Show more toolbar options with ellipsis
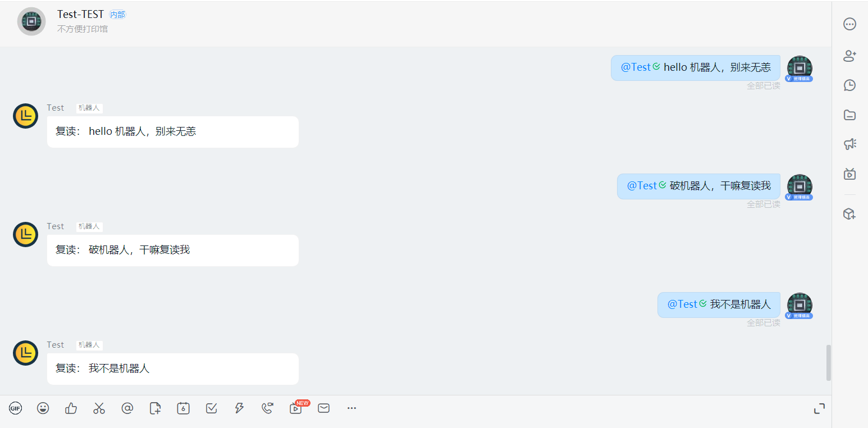The width and height of the screenshot is (868, 428). 352,408
